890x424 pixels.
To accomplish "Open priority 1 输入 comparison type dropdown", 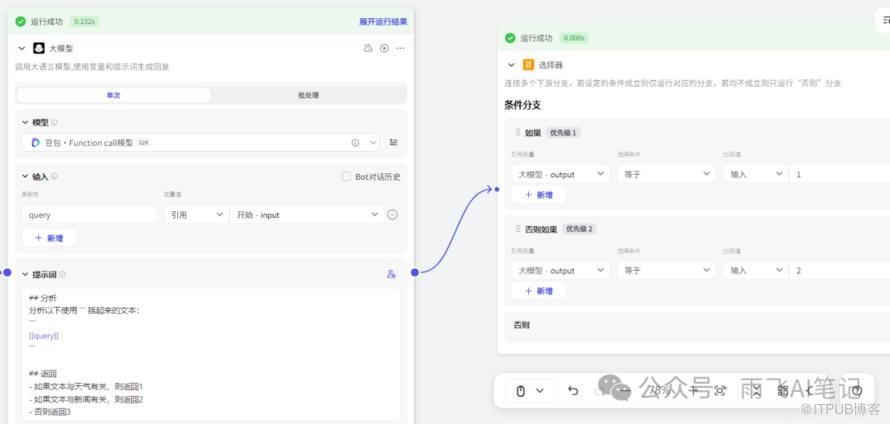I will pyautogui.click(x=756, y=174).
